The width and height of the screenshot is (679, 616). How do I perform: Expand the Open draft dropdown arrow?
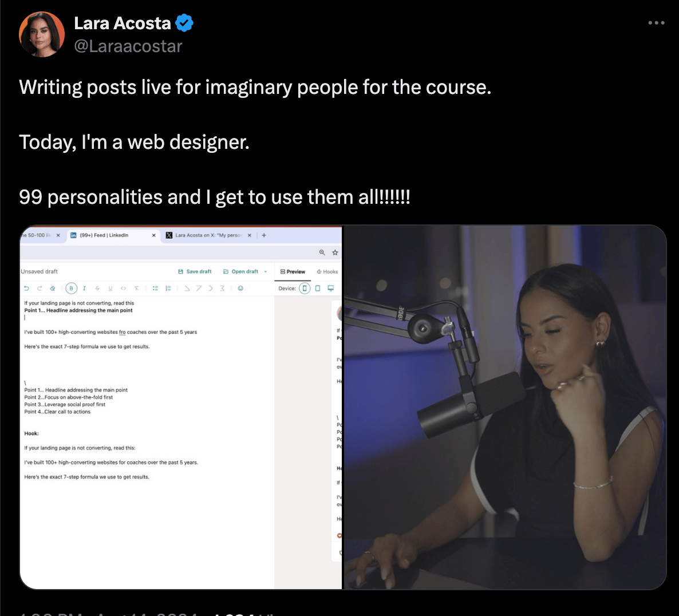coord(266,272)
